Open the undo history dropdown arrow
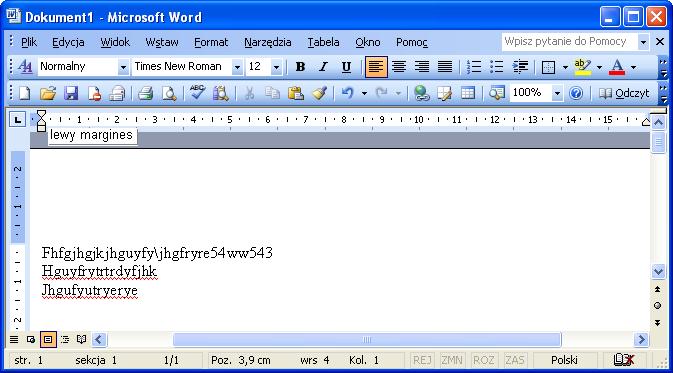 364,93
